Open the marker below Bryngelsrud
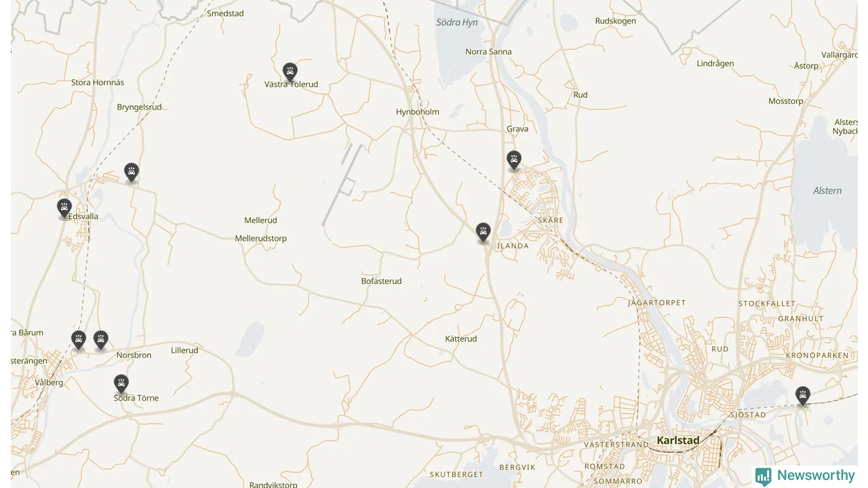 click(132, 172)
